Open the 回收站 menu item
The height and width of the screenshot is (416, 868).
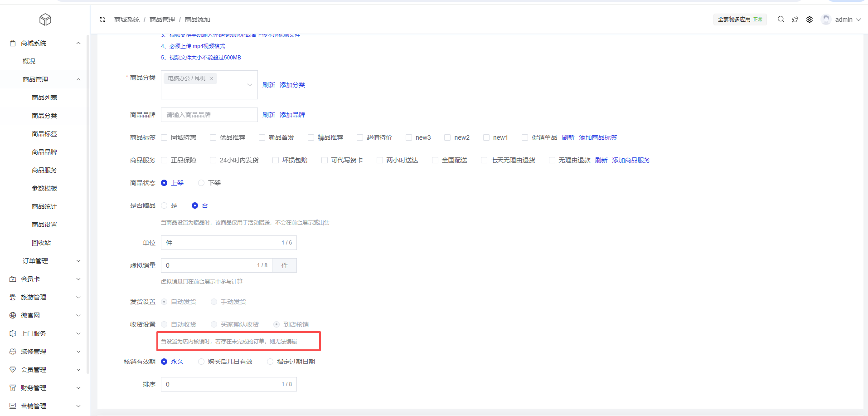tap(41, 243)
